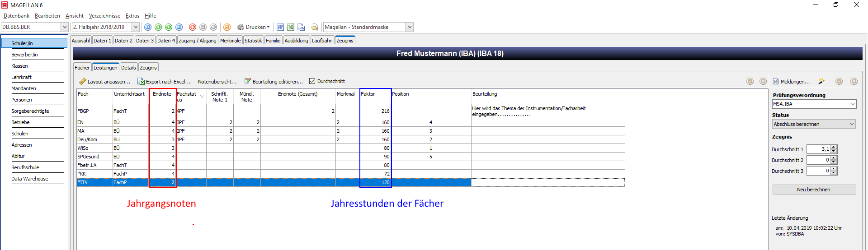Screen dimensions: 868x250
Task: Increase Durchschnitt 1 with up arrow
Action: 834,147
